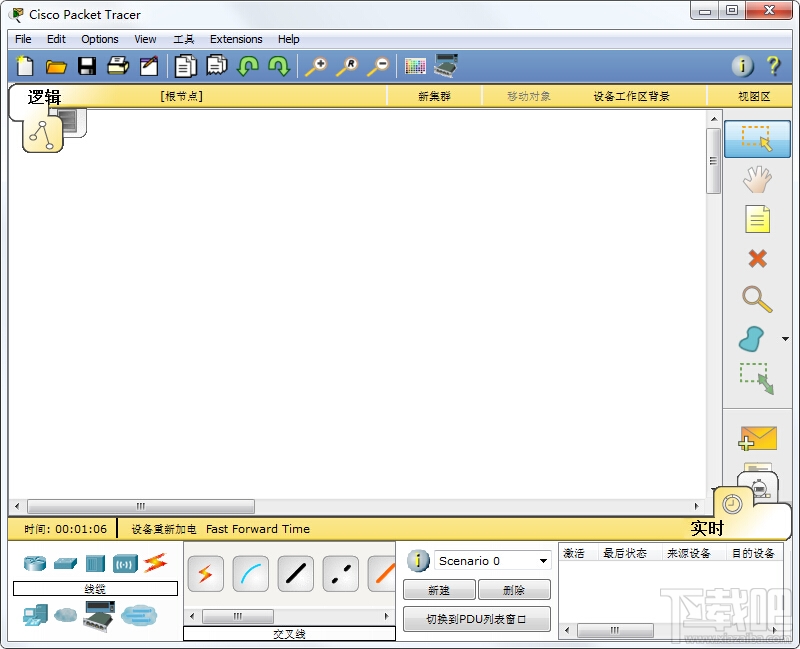Switch to the 实时 mode tab
The height and width of the screenshot is (649, 800).
tap(707, 528)
